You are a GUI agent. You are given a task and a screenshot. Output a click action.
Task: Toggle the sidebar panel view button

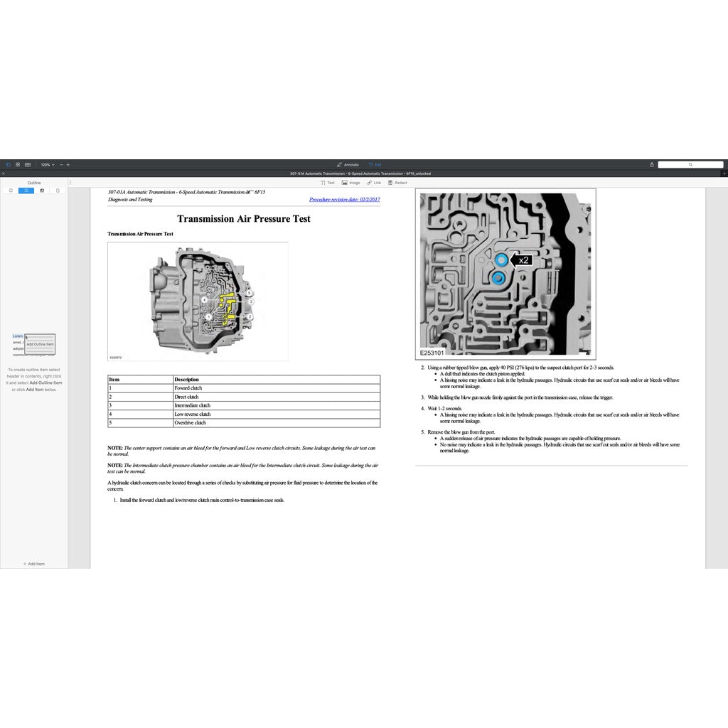(9, 164)
